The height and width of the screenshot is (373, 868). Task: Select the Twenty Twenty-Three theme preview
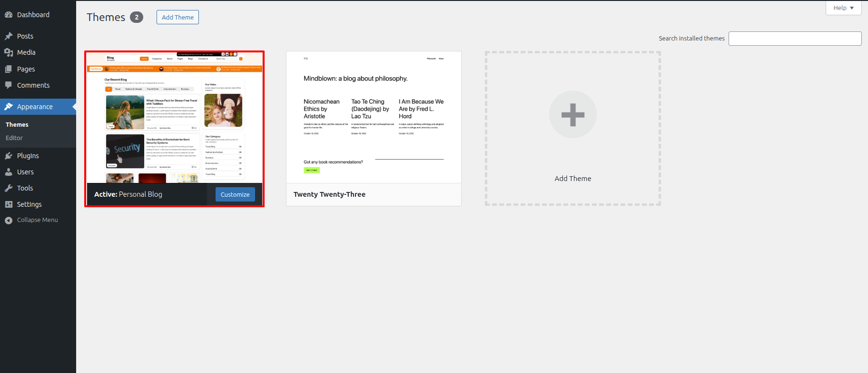tap(374, 117)
